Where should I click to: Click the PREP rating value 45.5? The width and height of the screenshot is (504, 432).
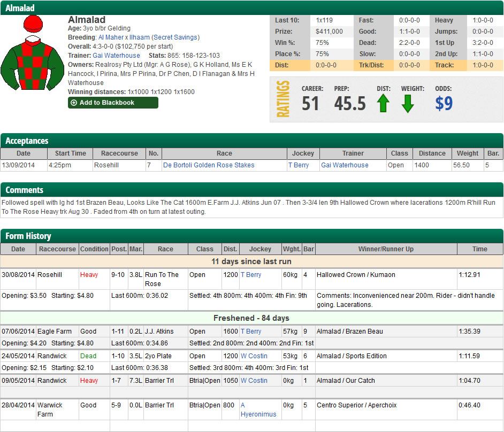(350, 103)
